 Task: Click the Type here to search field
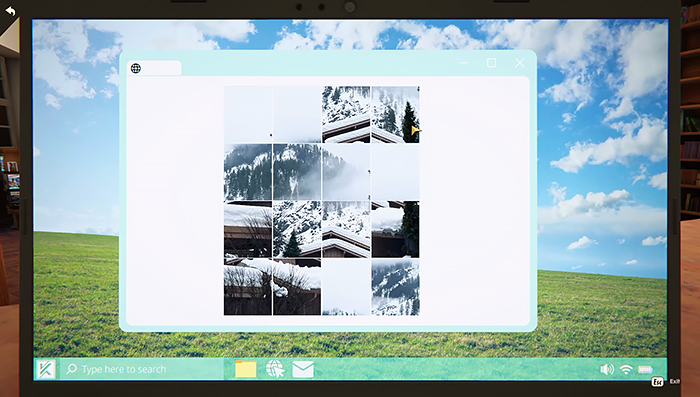142,369
